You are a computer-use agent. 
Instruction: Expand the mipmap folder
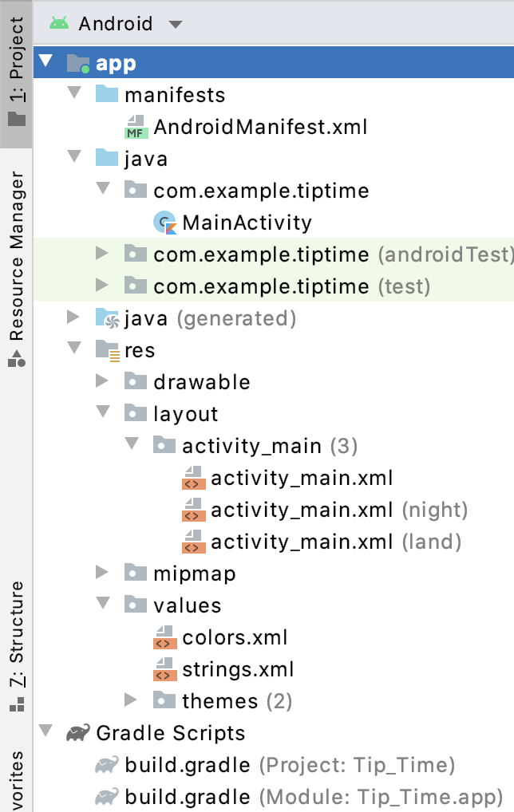click(x=102, y=573)
